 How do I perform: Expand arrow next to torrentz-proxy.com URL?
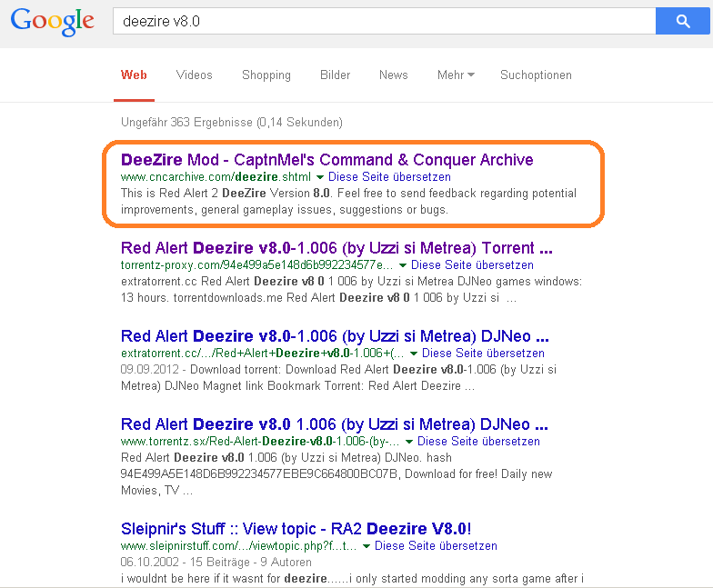point(403,265)
